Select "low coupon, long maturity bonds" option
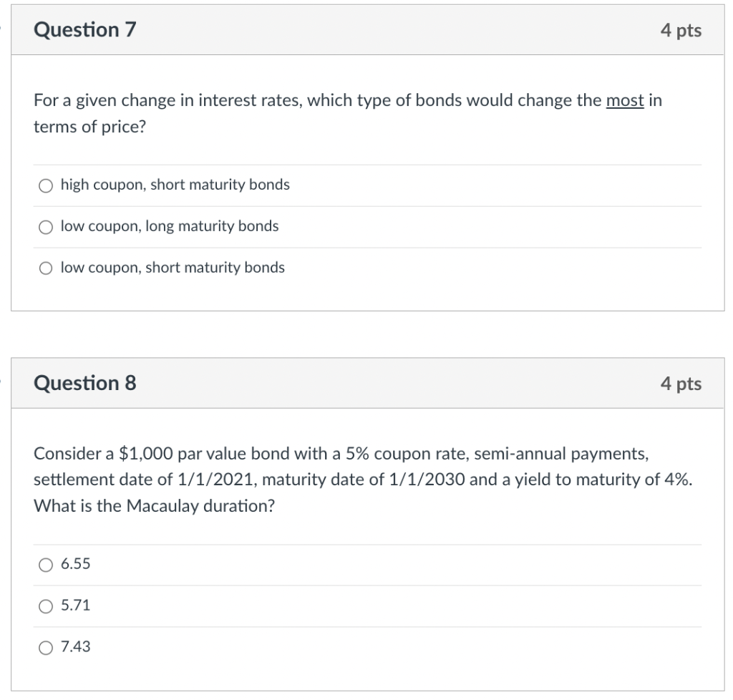 46,227
